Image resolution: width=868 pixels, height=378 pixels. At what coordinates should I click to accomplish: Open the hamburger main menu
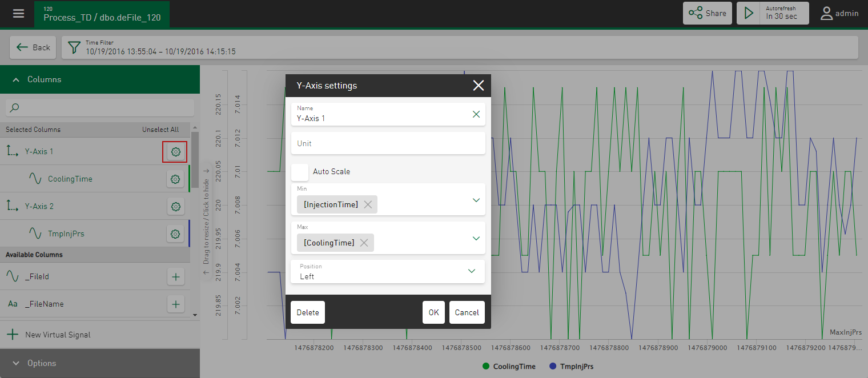click(18, 13)
